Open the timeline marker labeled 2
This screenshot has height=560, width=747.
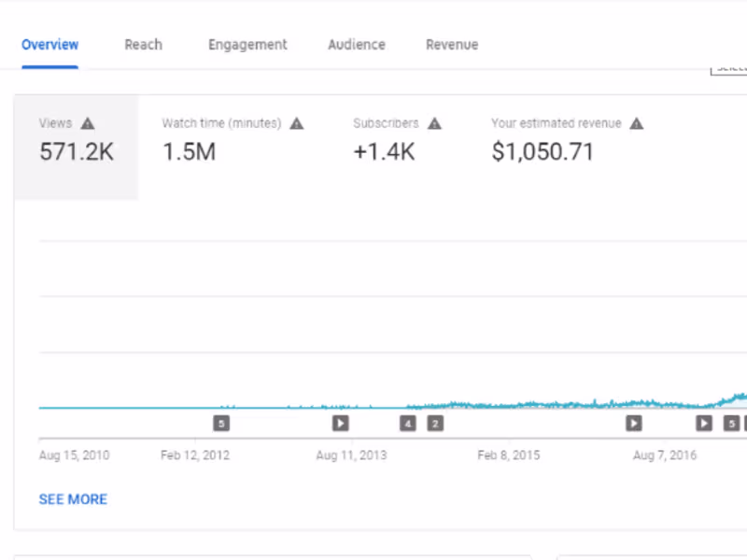[435, 424]
